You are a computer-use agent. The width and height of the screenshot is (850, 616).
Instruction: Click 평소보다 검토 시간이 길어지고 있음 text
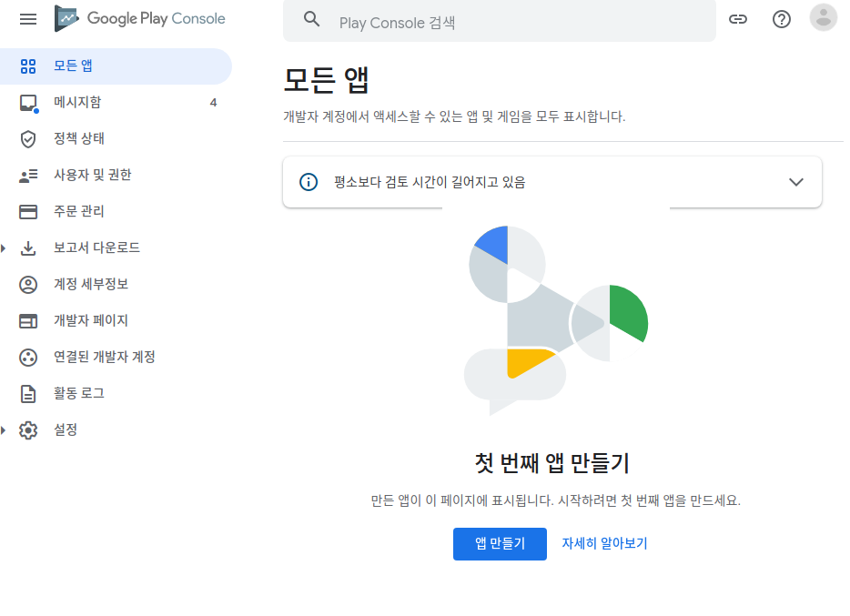coord(430,182)
